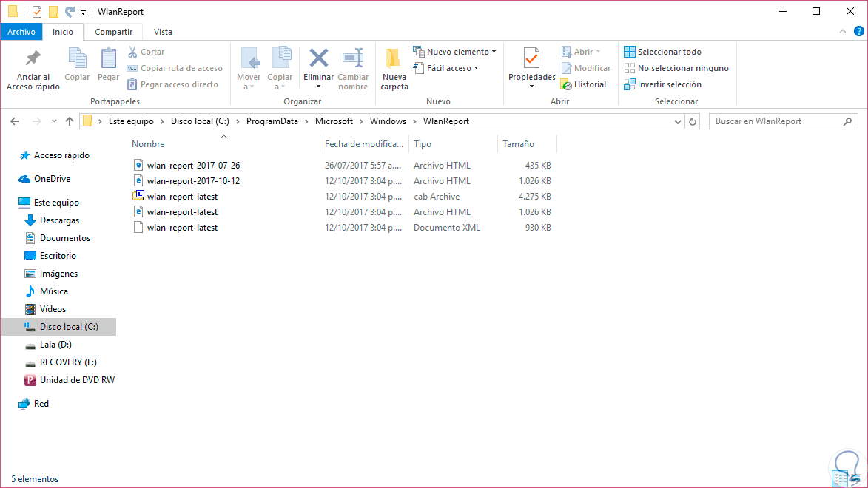868x488 pixels.
Task: Open OneDrive in navigation pane
Action: click(x=52, y=179)
